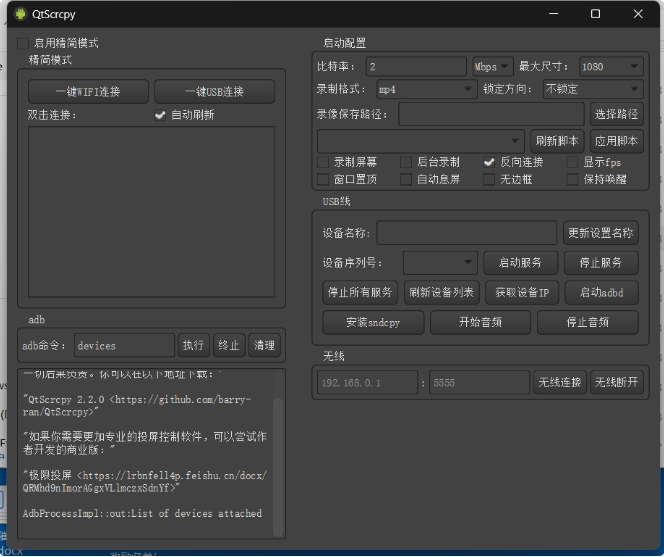Toggle the 反向连接 checkbox
664x557 pixels.
point(489,162)
